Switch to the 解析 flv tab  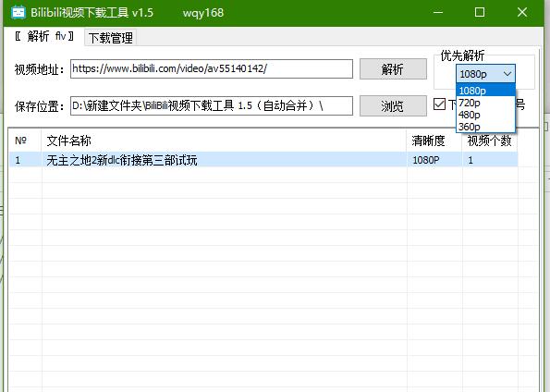44,36
